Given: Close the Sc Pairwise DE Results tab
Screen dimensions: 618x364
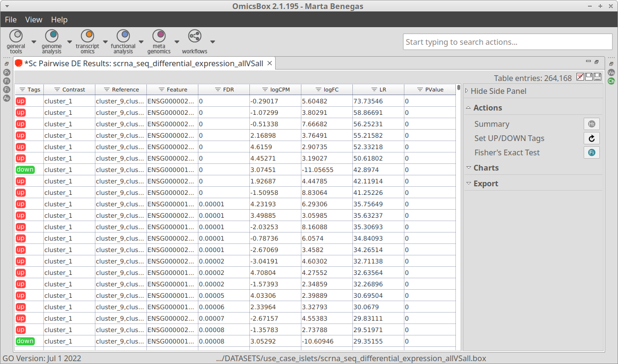Looking at the screenshot, I should click(269, 63).
